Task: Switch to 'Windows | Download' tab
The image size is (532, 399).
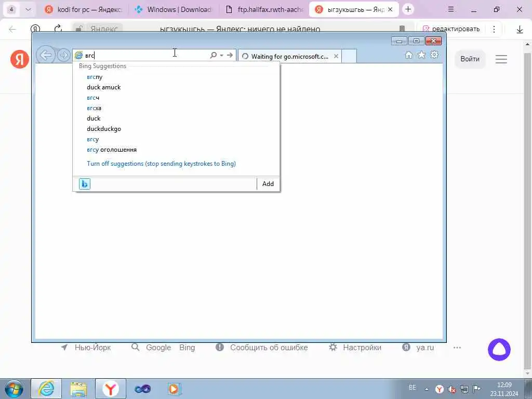Action: pos(174,9)
